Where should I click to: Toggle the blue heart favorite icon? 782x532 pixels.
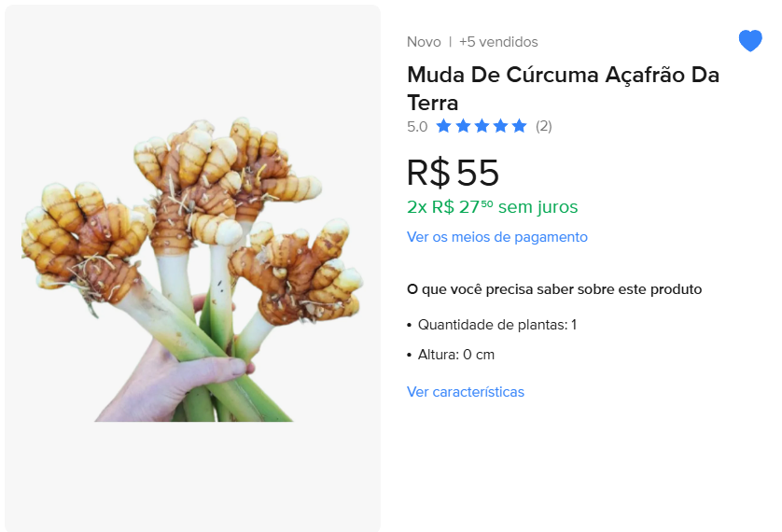pos(750,41)
